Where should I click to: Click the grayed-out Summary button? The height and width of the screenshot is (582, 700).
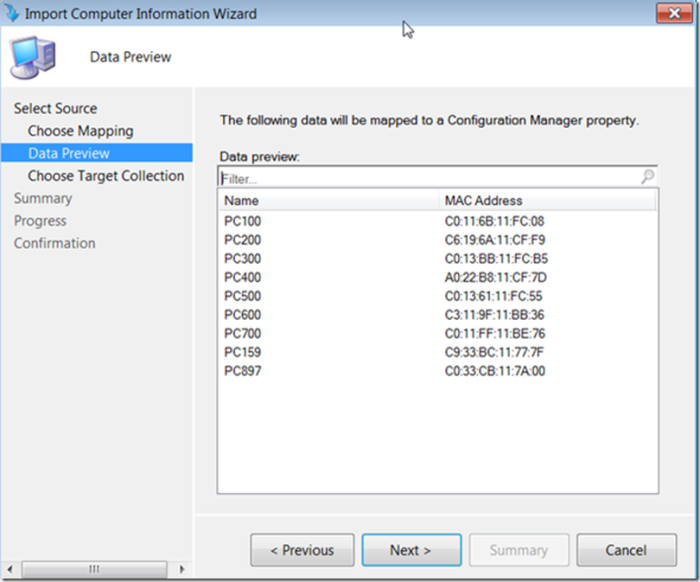pos(519,550)
